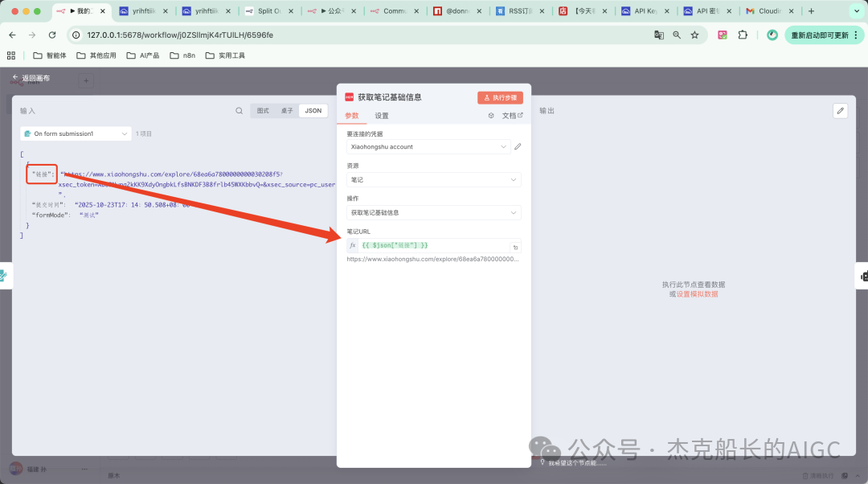The image size is (868, 484).
Task: Open a new browser tab with plus
Action: pos(811,11)
